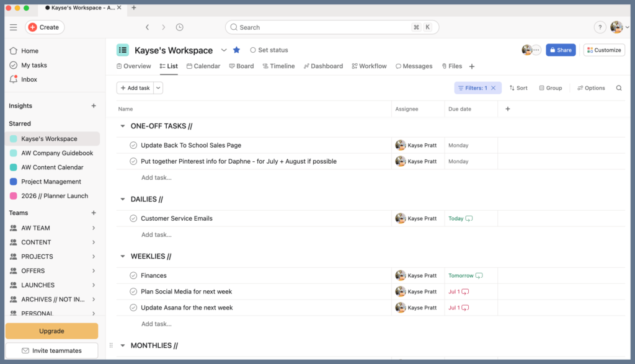Viewport: 635px width, 364px height.
Task: Search within the project list
Action: 619,88
